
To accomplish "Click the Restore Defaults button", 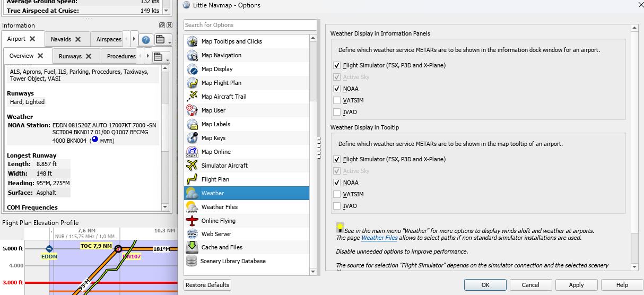I will point(207,285).
